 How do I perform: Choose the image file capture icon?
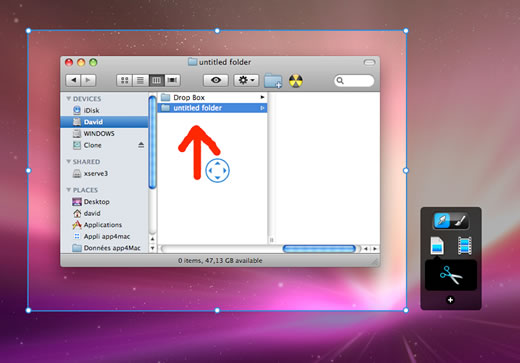pyautogui.click(x=437, y=246)
